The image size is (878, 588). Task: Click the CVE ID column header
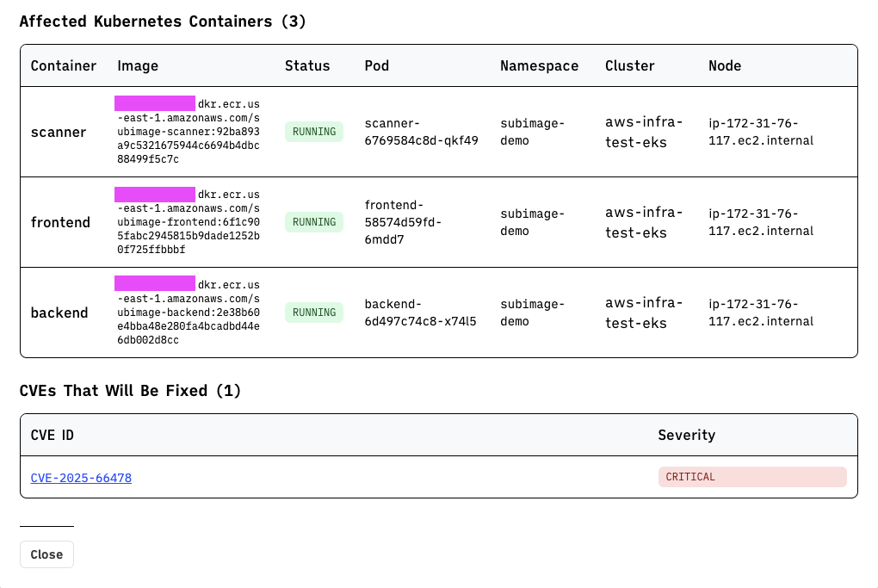[52, 435]
